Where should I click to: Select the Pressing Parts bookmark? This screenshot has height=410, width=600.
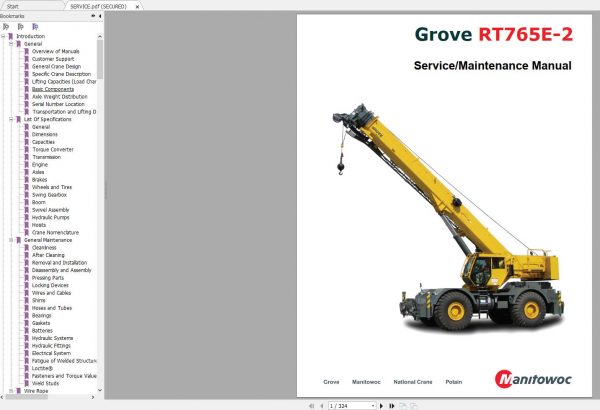[x=48, y=278]
